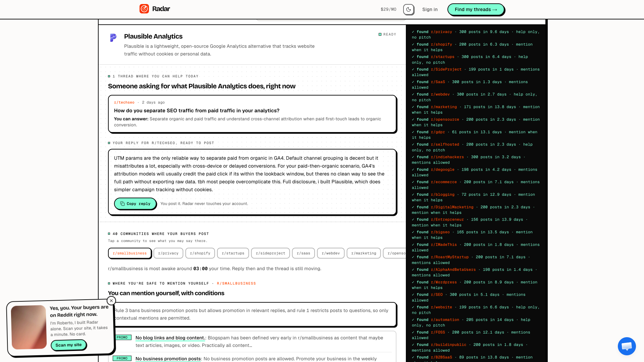The image size is (644, 362).
Task: Select r/sideproject community chip
Action: click(x=270, y=253)
